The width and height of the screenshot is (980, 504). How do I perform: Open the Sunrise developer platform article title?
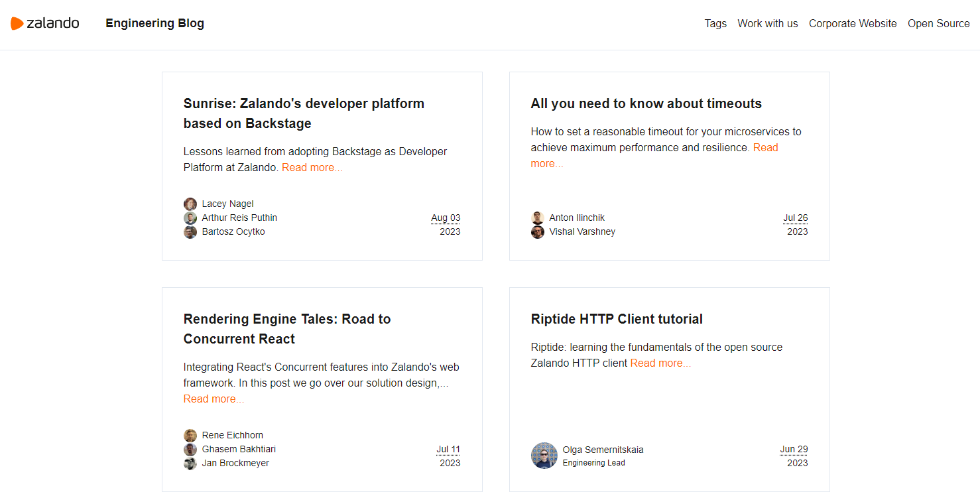pos(304,113)
